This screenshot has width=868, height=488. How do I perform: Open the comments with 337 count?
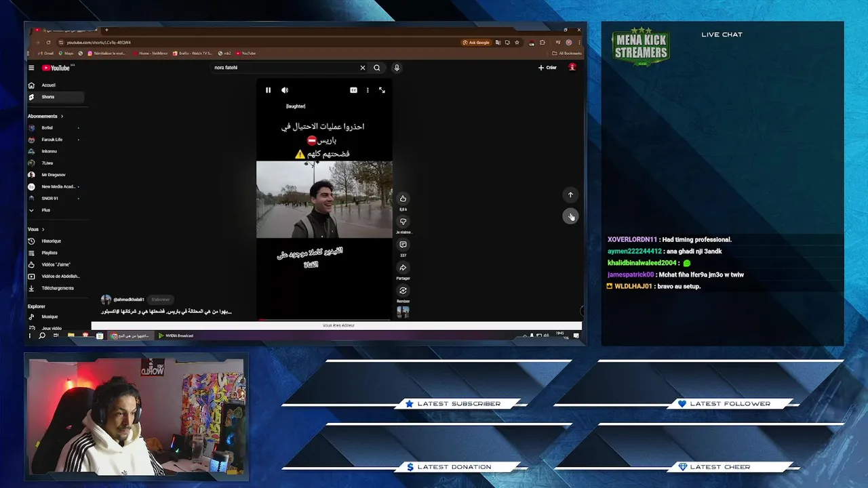coord(403,245)
